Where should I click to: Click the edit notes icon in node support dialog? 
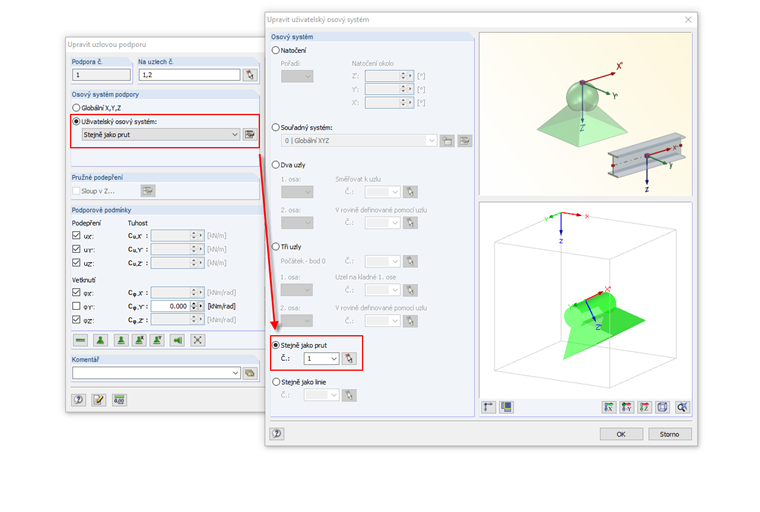pos(99,400)
